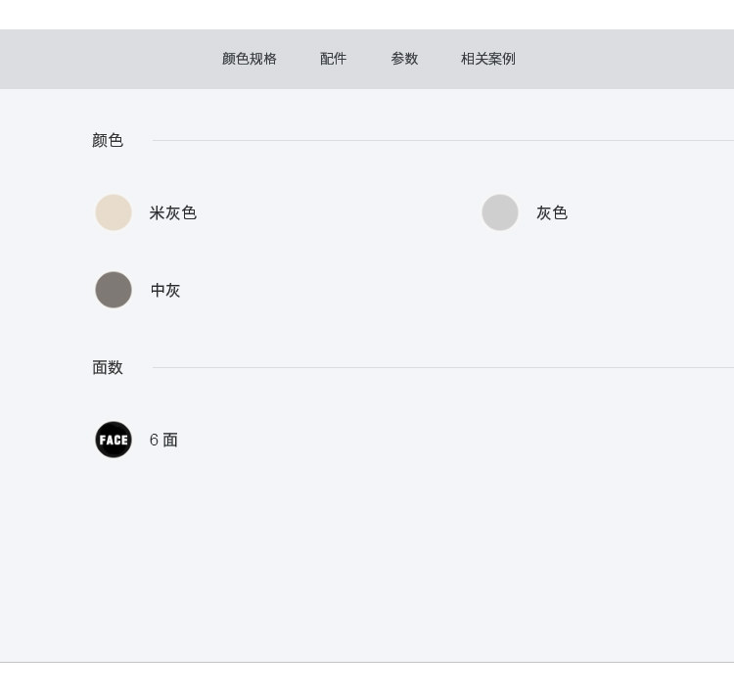Image resolution: width=734 pixels, height=700 pixels.
Task: Click the horizontal border below the panel
Action: tap(367, 662)
